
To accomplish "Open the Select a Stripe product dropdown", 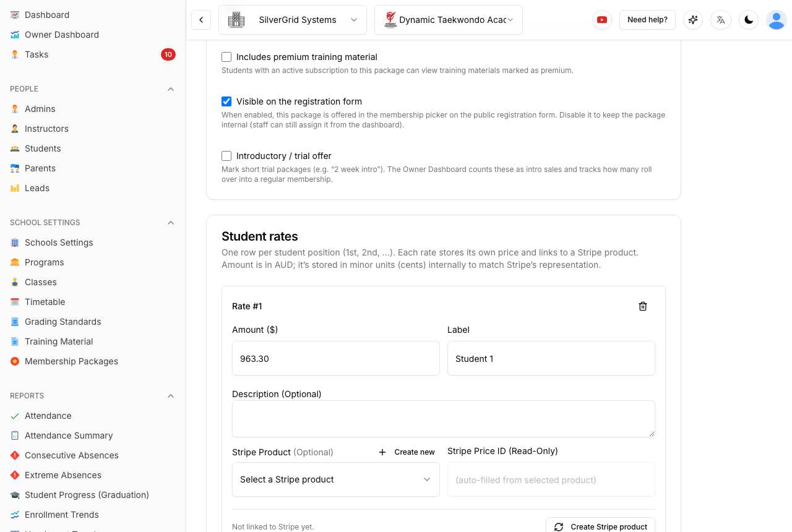I will 336,479.
